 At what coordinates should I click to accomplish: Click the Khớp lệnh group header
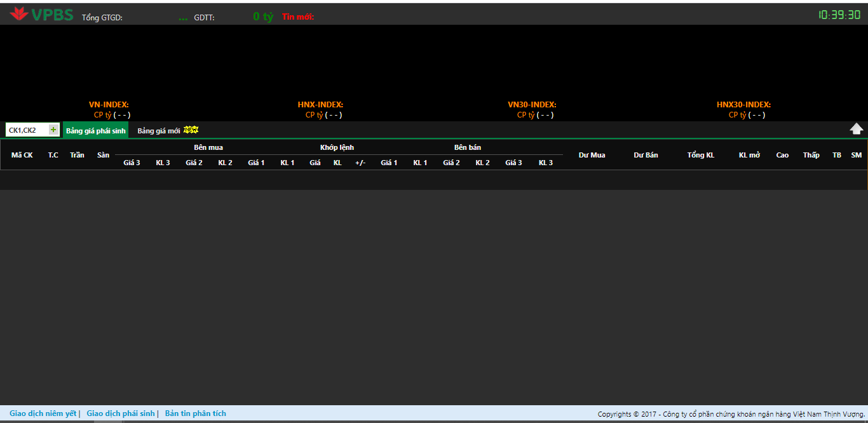pyautogui.click(x=337, y=147)
